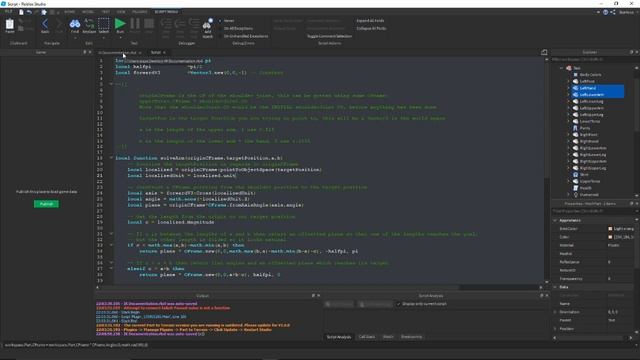This screenshot has width=640, height=360.
Task: Switch to the VIEW ribbon tab
Action: [121, 12]
